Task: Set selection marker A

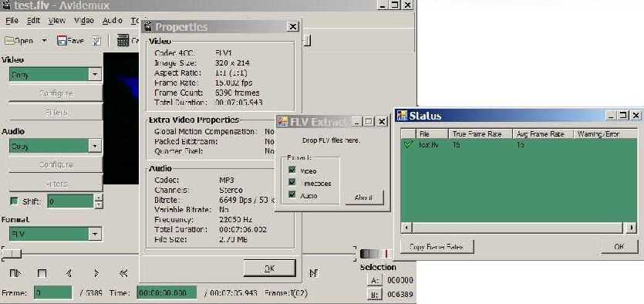Action: click(x=374, y=280)
